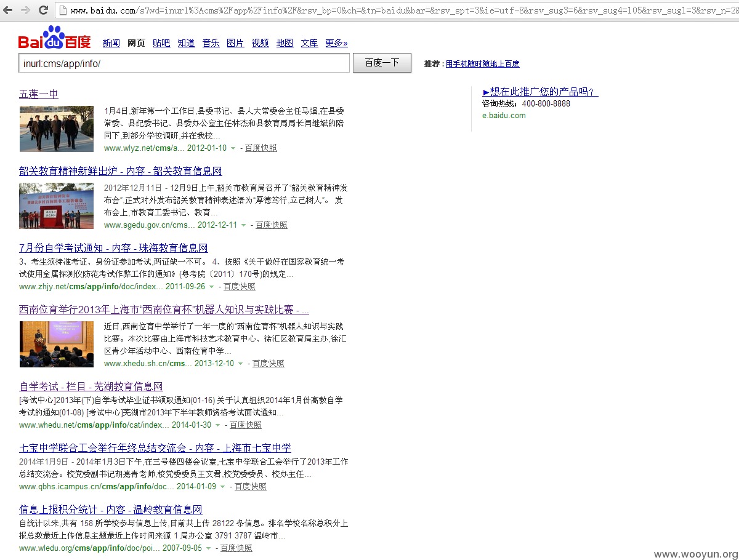Open 百度快照 for the zhjy.net result
The width and height of the screenshot is (739, 560).
click(x=240, y=287)
